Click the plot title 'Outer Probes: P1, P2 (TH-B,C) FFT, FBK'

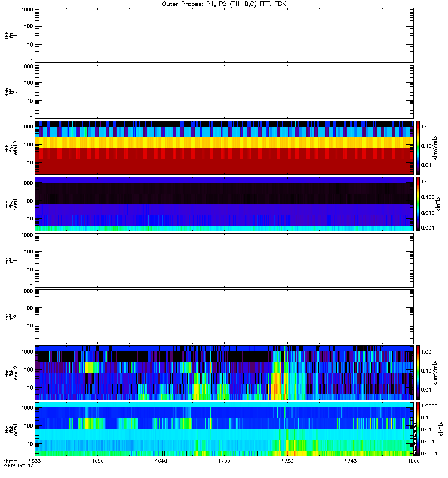pyautogui.click(x=224, y=4)
